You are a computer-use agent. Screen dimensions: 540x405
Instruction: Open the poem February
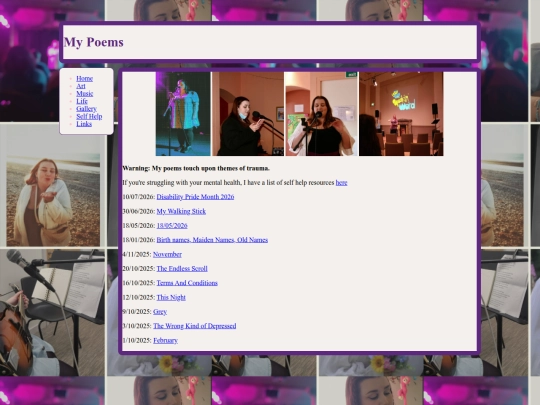[x=165, y=341]
